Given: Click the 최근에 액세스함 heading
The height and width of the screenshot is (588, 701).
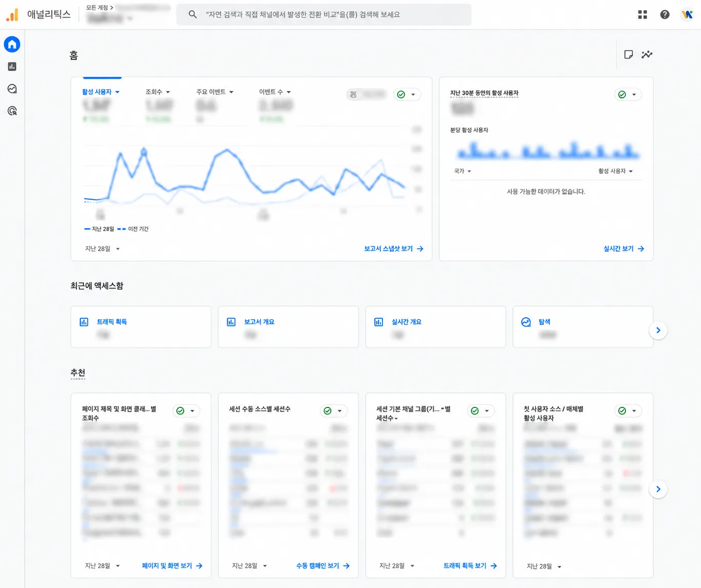Looking at the screenshot, I should click(x=97, y=286).
